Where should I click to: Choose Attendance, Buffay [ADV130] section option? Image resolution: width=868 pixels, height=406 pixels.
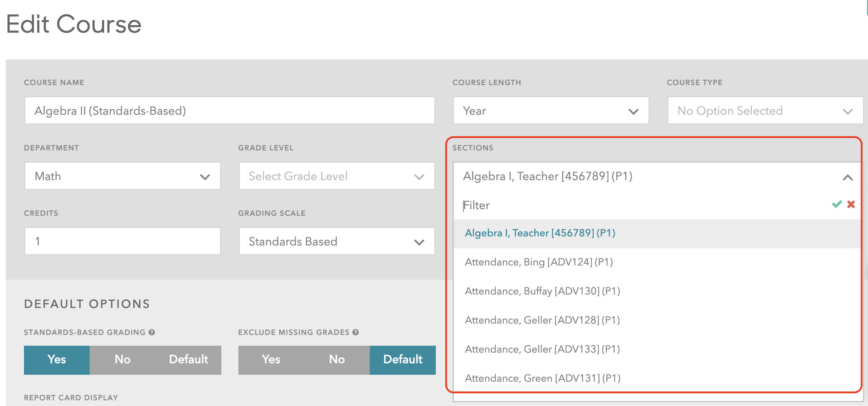point(542,291)
